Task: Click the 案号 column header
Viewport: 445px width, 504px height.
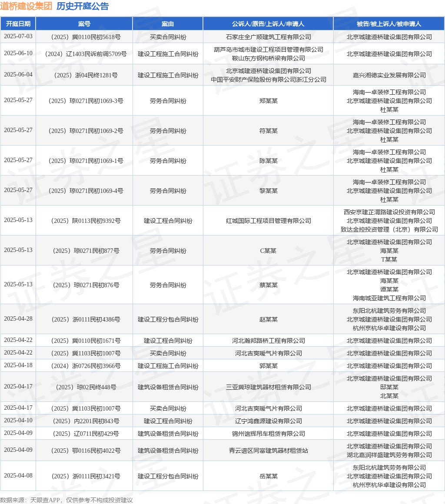Action: click(84, 24)
